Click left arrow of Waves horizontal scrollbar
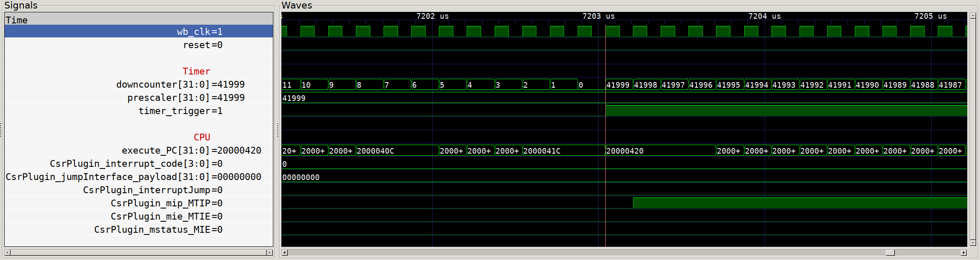Image resolution: width=980 pixels, height=260 pixels. [x=284, y=252]
